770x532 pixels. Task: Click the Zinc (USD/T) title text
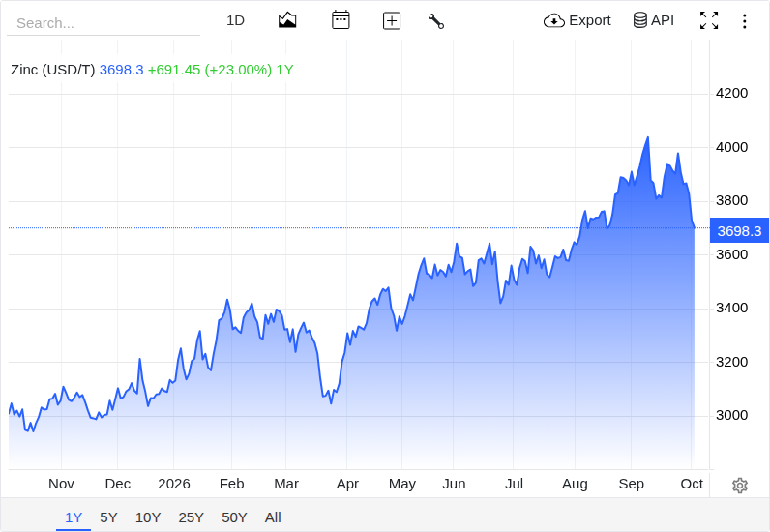click(x=52, y=70)
